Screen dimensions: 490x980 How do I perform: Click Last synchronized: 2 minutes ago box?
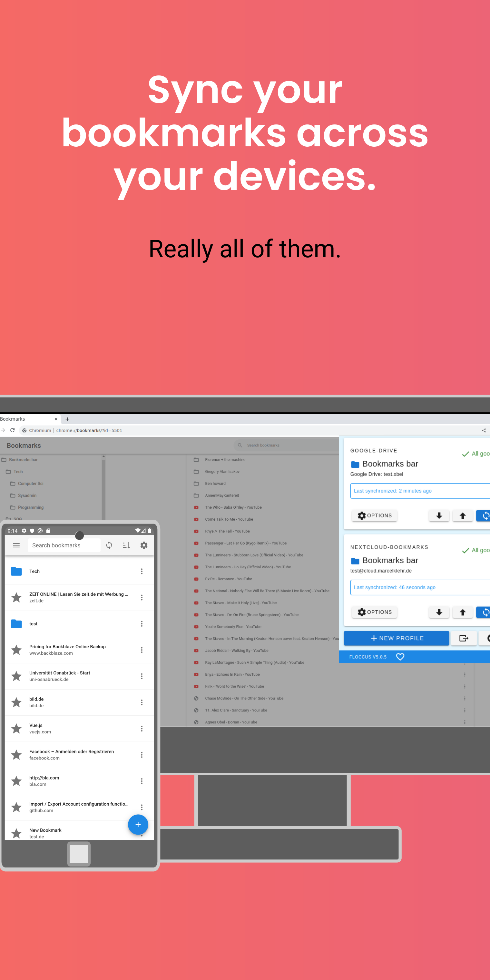click(420, 491)
